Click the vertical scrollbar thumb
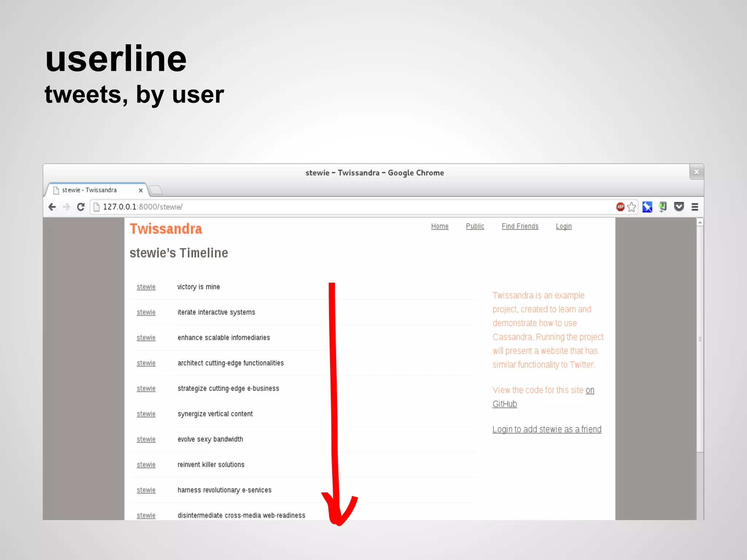747x560 pixels. [x=700, y=339]
